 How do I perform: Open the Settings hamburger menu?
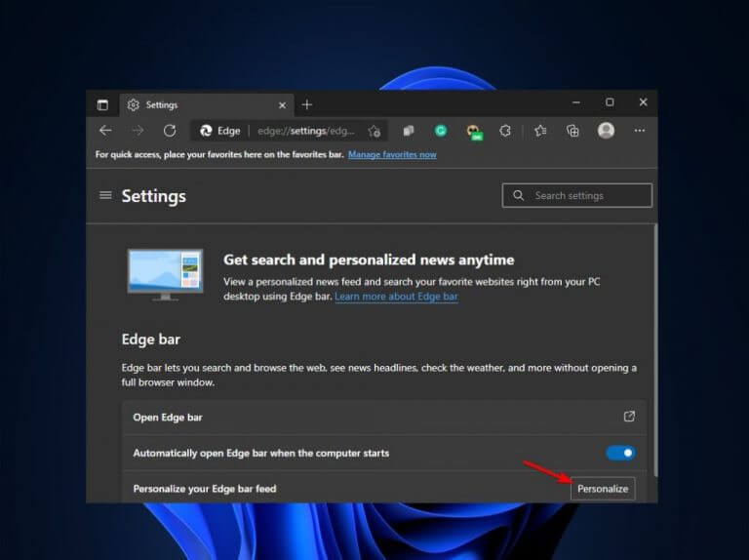click(x=105, y=195)
